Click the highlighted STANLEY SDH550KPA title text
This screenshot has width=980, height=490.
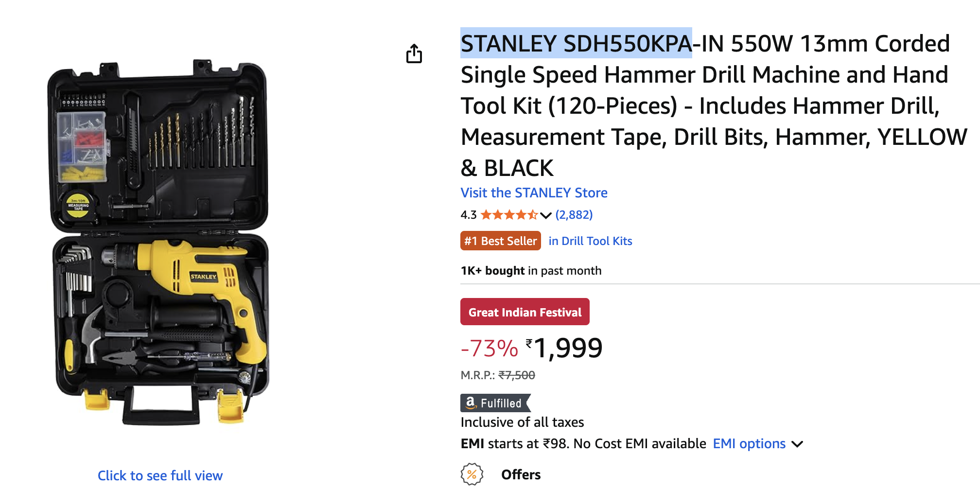click(576, 44)
